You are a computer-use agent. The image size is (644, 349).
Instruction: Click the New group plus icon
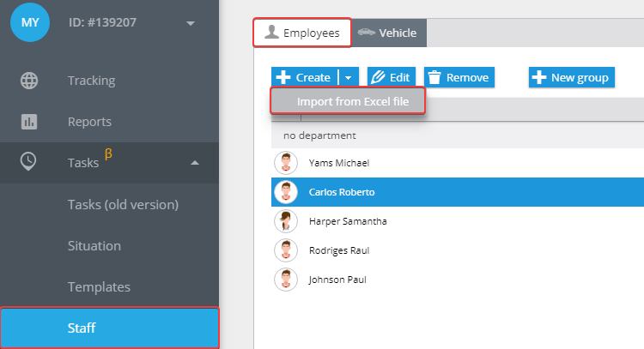click(x=539, y=77)
